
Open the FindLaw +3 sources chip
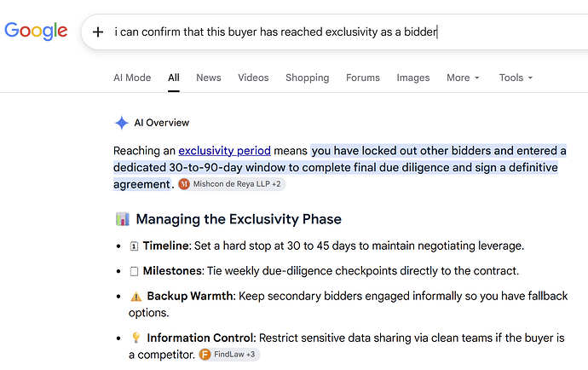[x=229, y=355]
